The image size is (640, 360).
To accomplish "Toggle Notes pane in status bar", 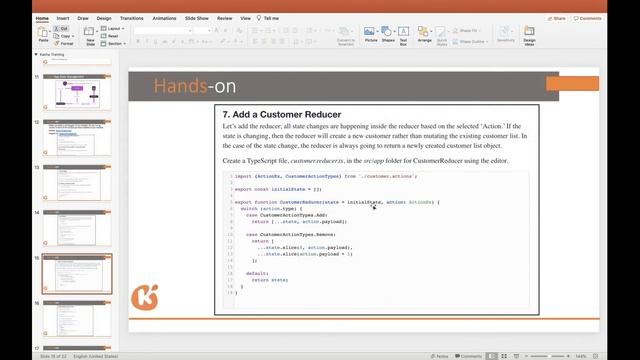I will pos(439,356).
